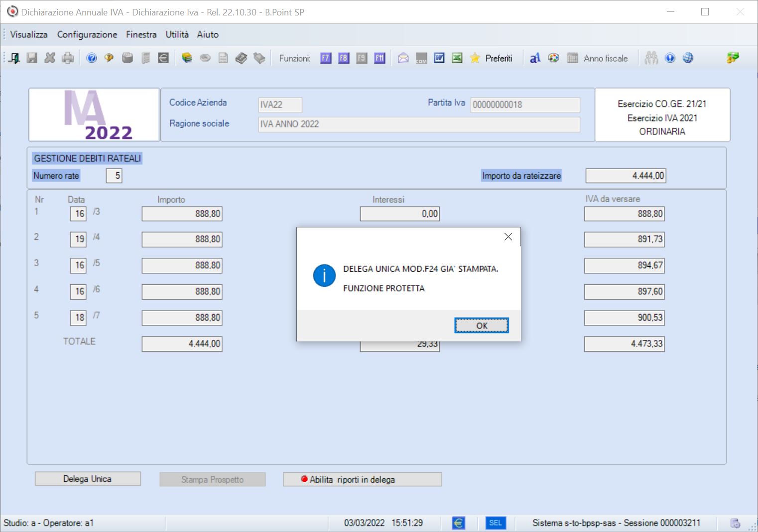Click the Codice Azienda field IVA22
Screen dimensions: 758x532
click(280, 105)
